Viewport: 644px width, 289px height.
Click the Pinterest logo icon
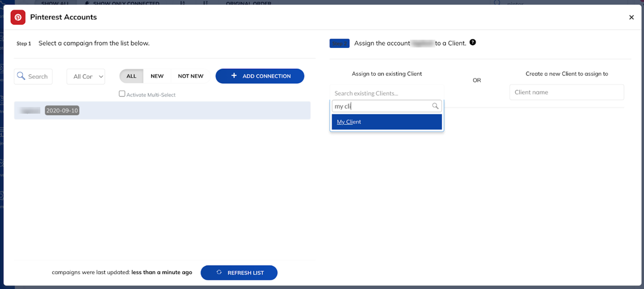click(x=18, y=17)
